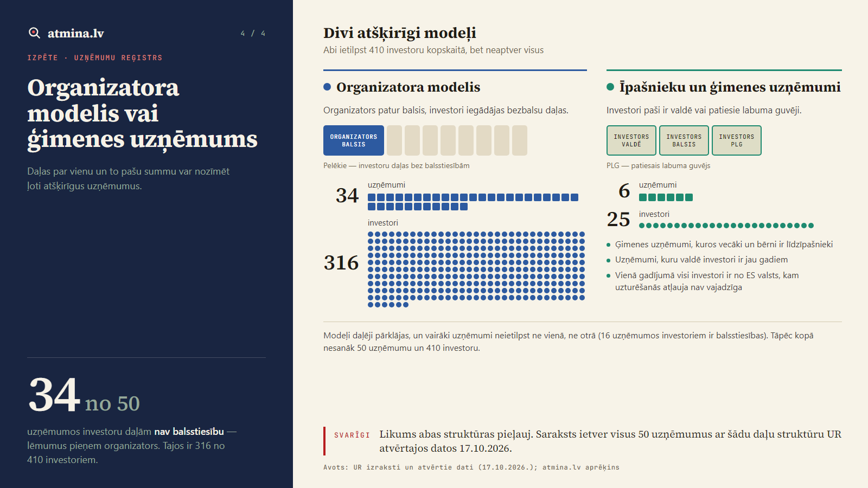The width and height of the screenshot is (868, 488).
Task: Click the text Organizators patur balsis, investori
Action: [x=446, y=110]
